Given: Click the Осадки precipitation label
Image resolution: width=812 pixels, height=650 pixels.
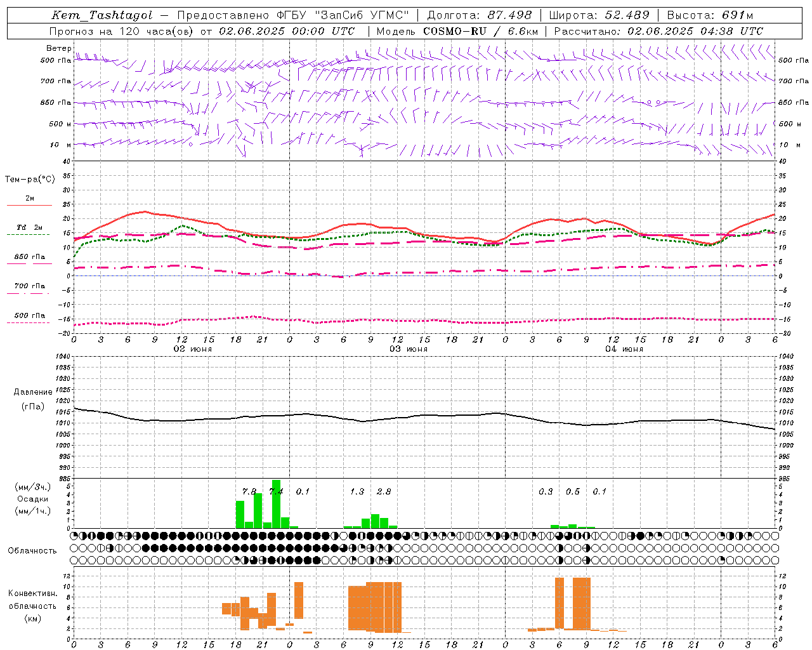Looking at the screenshot, I should pos(33,499).
